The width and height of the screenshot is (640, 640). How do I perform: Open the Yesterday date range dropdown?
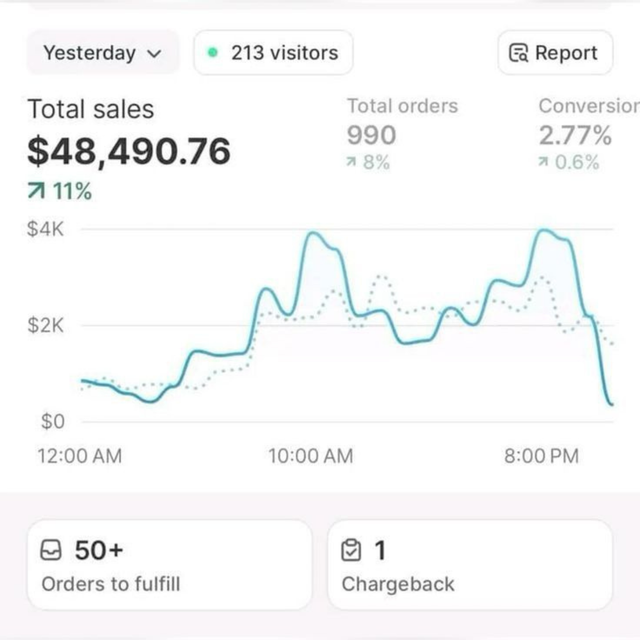coord(102,53)
